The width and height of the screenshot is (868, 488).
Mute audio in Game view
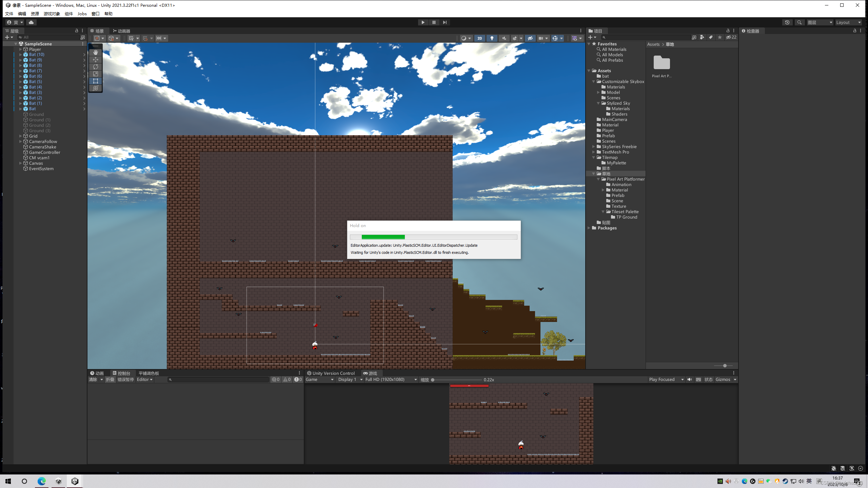click(689, 380)
